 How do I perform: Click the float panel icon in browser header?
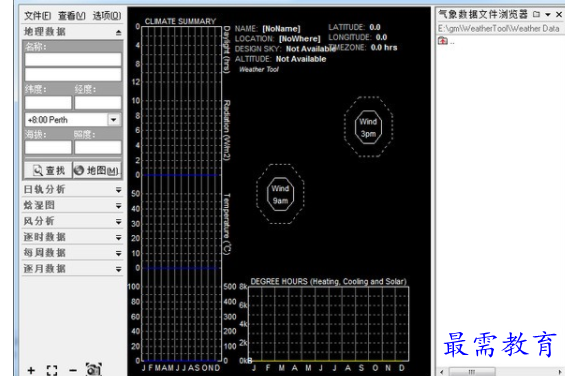coord(537,14)
